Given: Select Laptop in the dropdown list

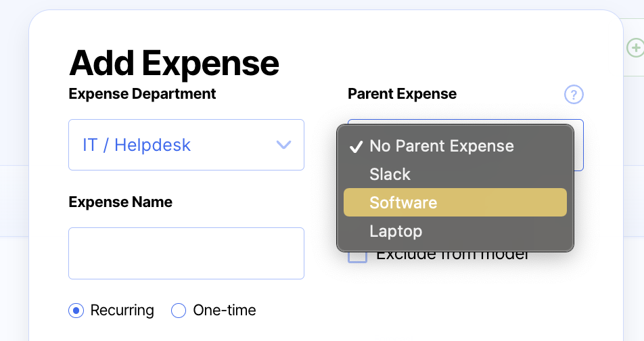Looking at the screenshot, I should point(396,231).
